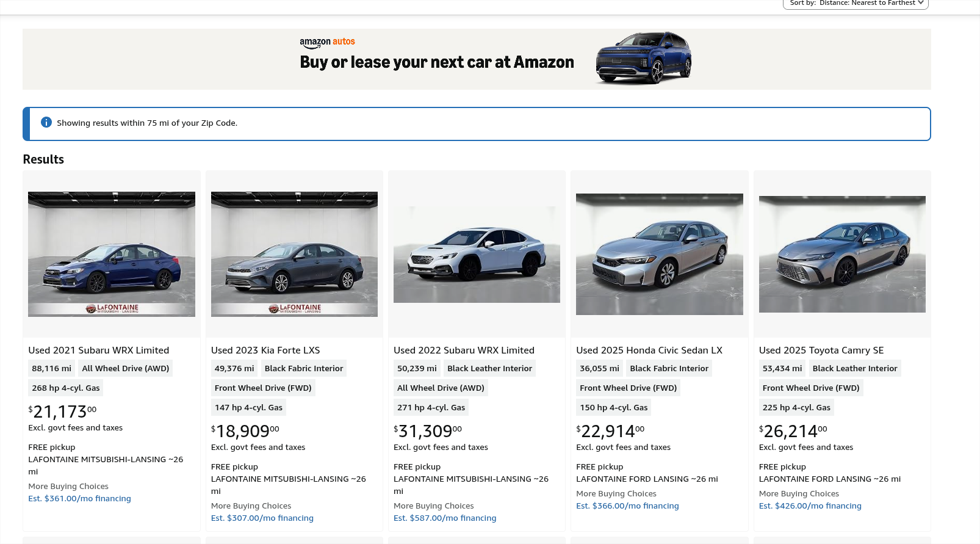Click the '88,116 mi' mileage tag
This screenshot has width=980, height=544.
pyautogui.click(x=52, y=369)
